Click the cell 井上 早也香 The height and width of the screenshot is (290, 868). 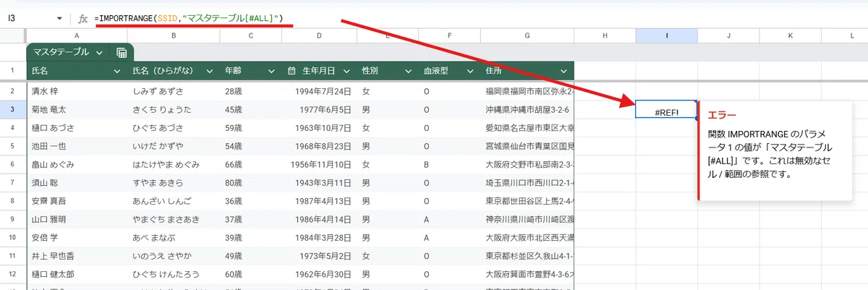point(76,255)
